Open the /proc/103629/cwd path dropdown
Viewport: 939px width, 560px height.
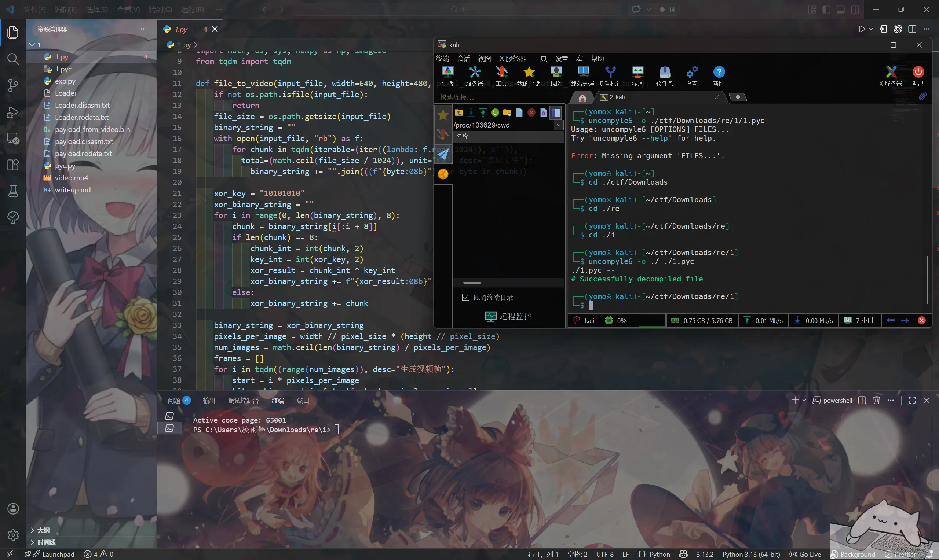(558, 125)
